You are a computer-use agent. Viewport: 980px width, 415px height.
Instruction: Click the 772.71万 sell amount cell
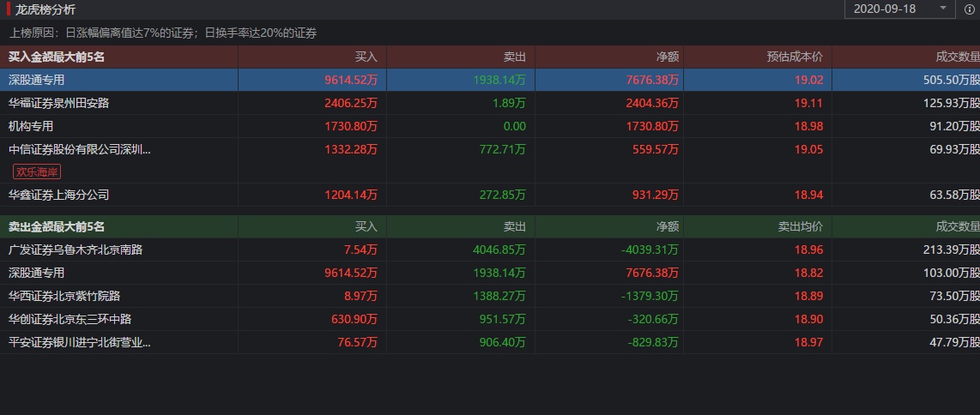click(503, 149)
